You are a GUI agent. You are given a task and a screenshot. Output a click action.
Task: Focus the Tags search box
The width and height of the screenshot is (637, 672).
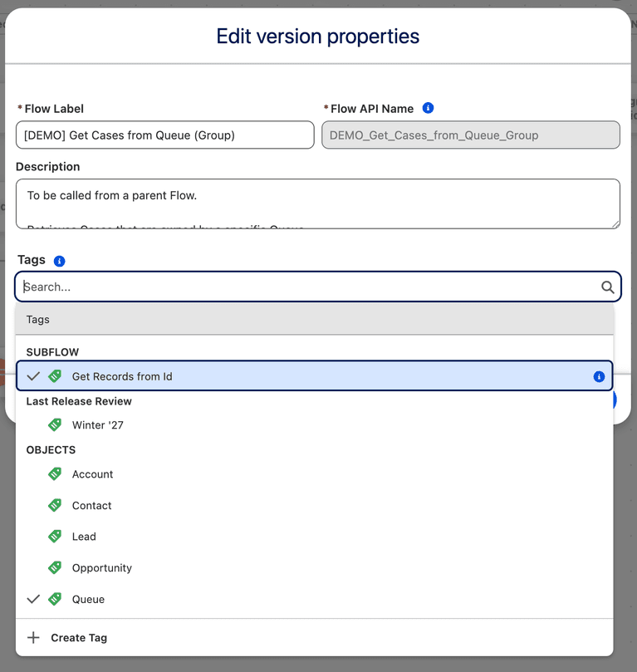click(318, 287)
